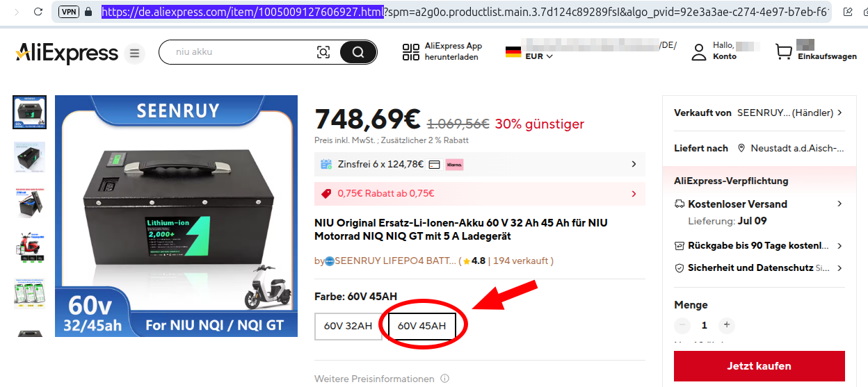Click the account person icon
Screen dimensions: 868x387
tap(699, 52)
